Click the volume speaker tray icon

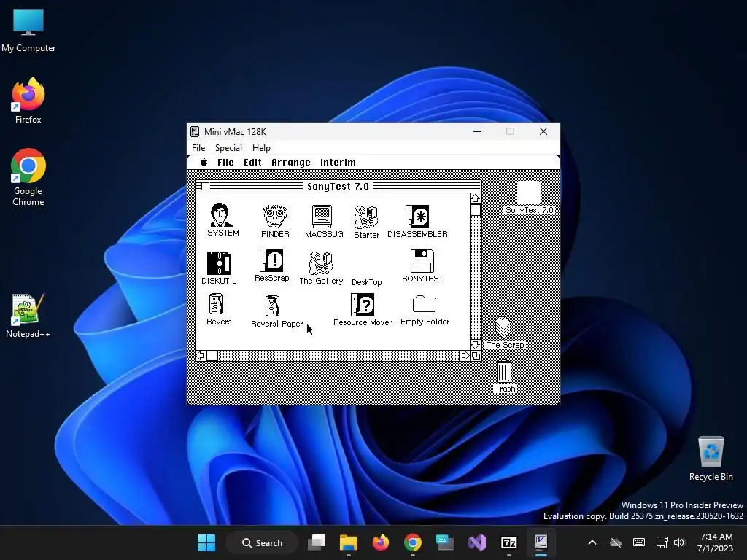[x=679, y=542]
